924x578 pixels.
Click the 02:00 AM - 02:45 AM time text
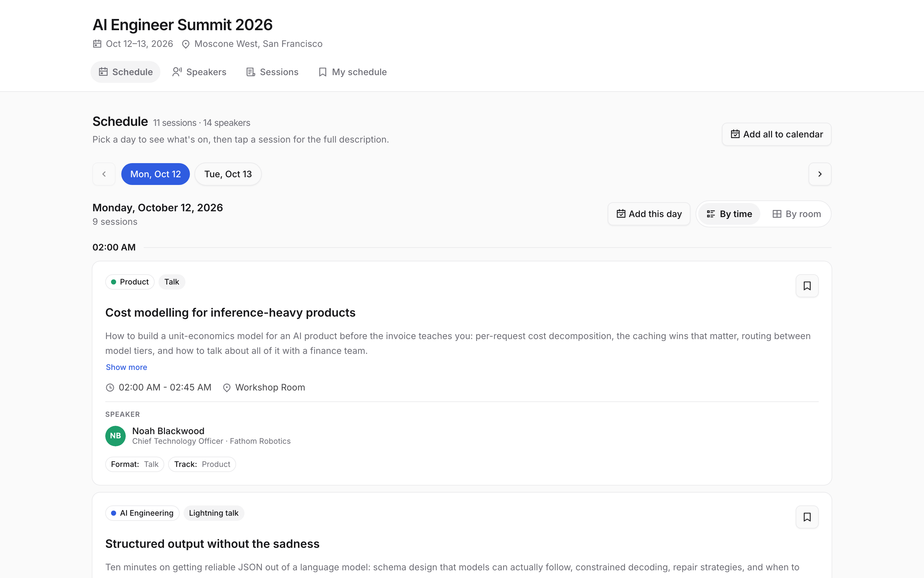point(165,387)
